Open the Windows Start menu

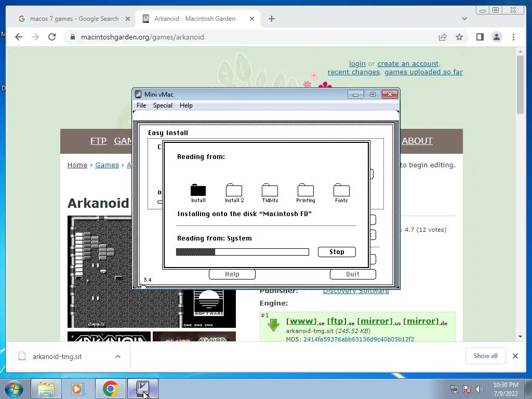[14, 389]
